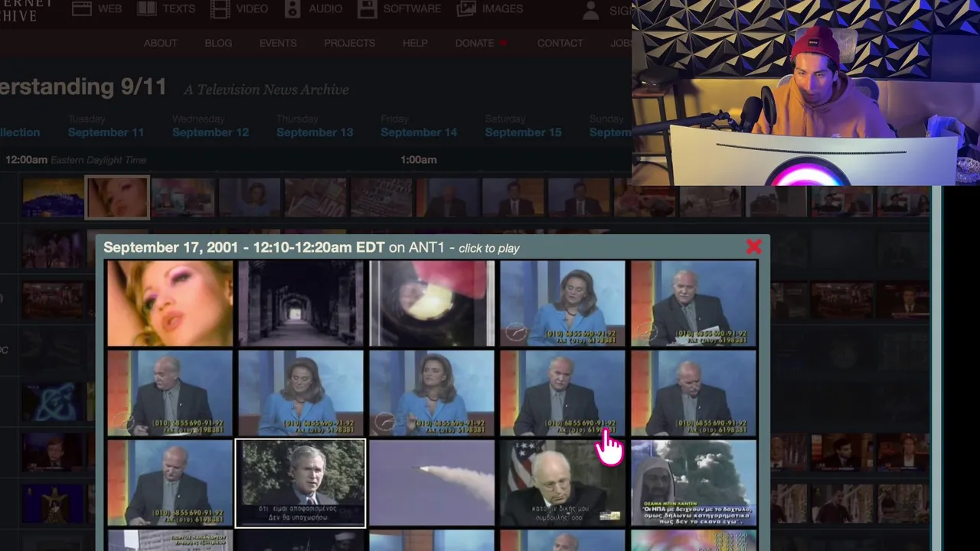Screen dimensions: 980x551
Task: Select the first colorful thumbnail in top timeline row
Action: tap(53, 197)
